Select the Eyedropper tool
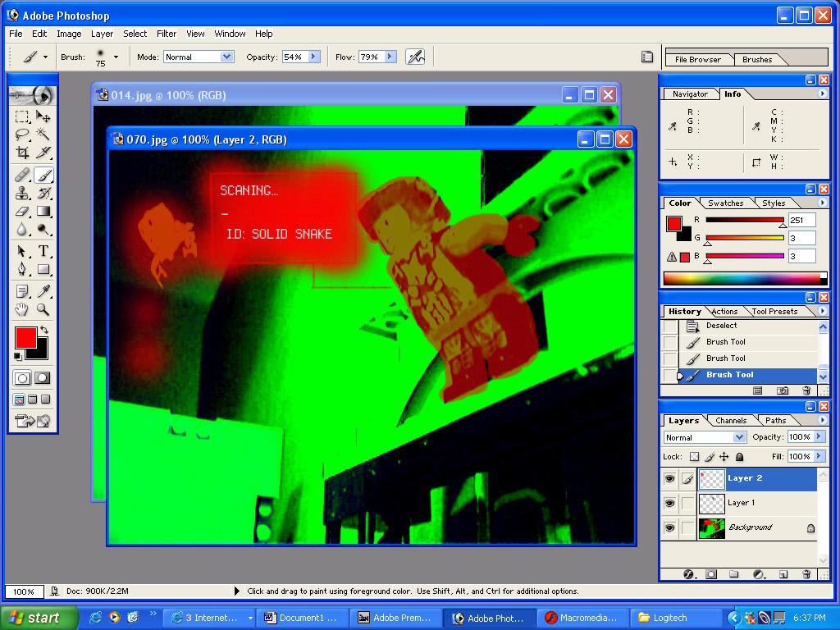Image resolution: width=840 pixels, height=630 pixels. (x=43, y=291)
